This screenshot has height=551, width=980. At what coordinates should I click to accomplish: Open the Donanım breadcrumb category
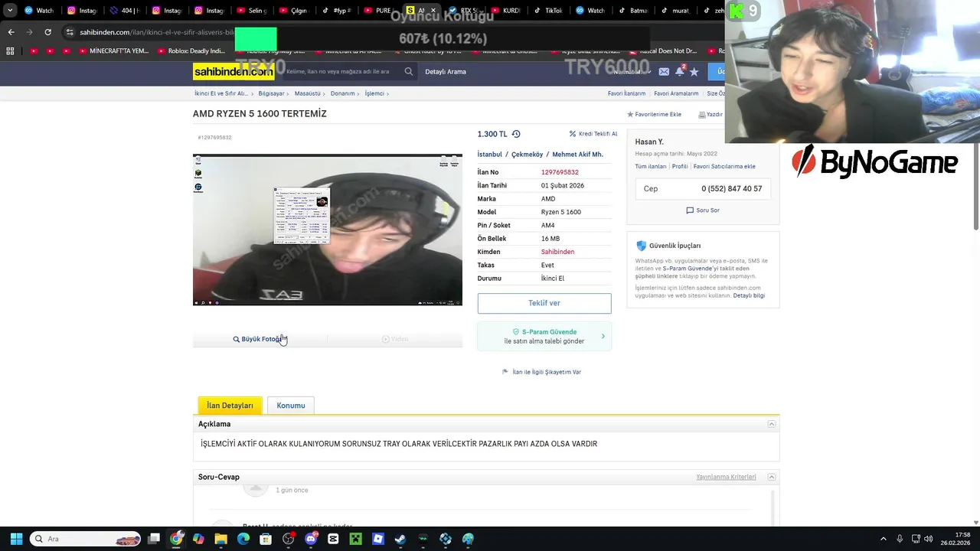pos(343,93)
